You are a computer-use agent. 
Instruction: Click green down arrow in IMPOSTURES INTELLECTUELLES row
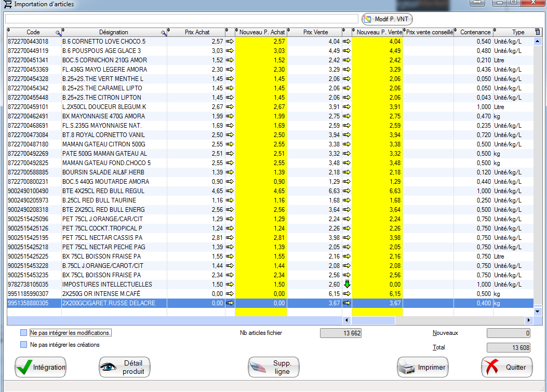pos(346,285)
